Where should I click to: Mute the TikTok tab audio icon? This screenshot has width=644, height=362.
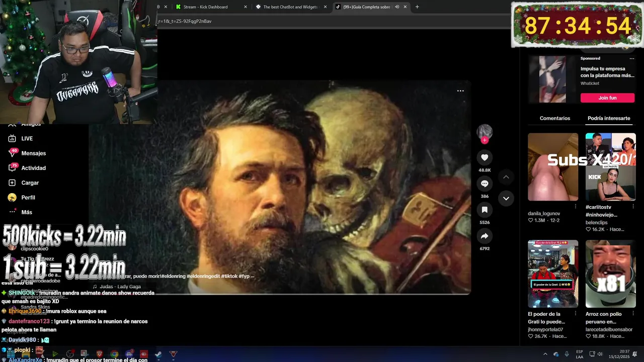point(397,7)
